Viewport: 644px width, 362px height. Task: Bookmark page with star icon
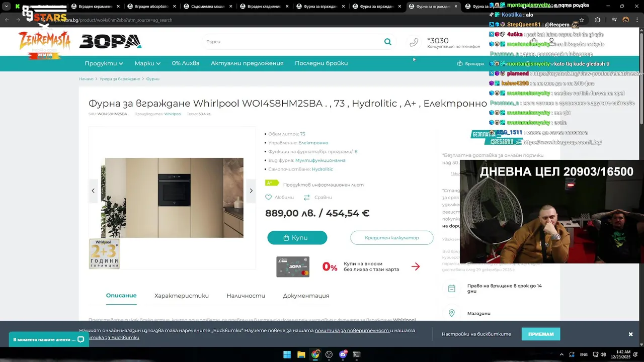point(582,20)
